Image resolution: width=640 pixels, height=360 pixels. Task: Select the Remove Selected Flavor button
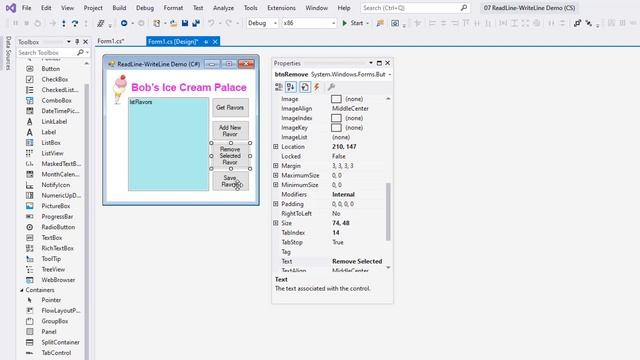230,156
